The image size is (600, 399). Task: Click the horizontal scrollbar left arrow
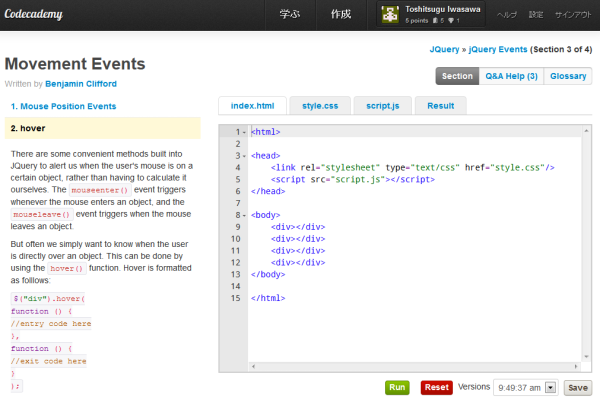tap(253, 366)
